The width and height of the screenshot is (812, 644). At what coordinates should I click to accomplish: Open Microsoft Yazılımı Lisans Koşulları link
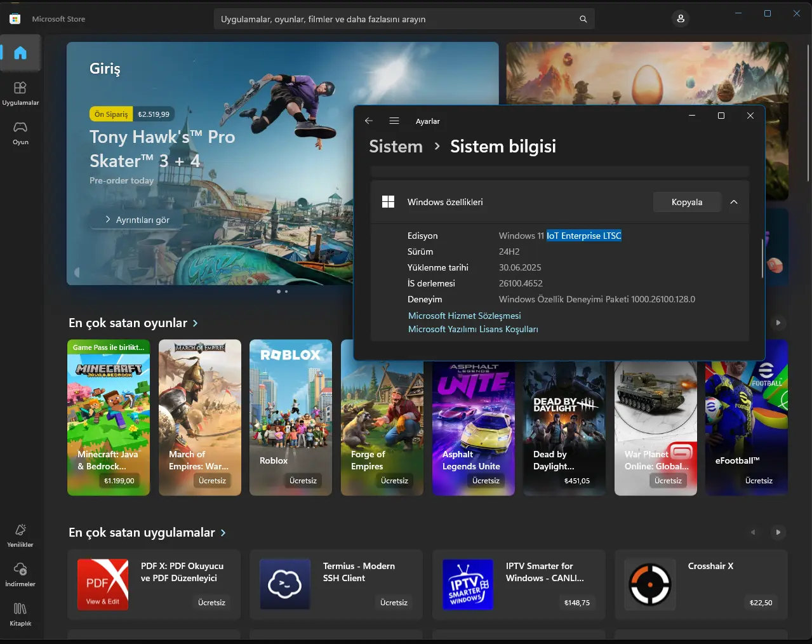[473, 329]
